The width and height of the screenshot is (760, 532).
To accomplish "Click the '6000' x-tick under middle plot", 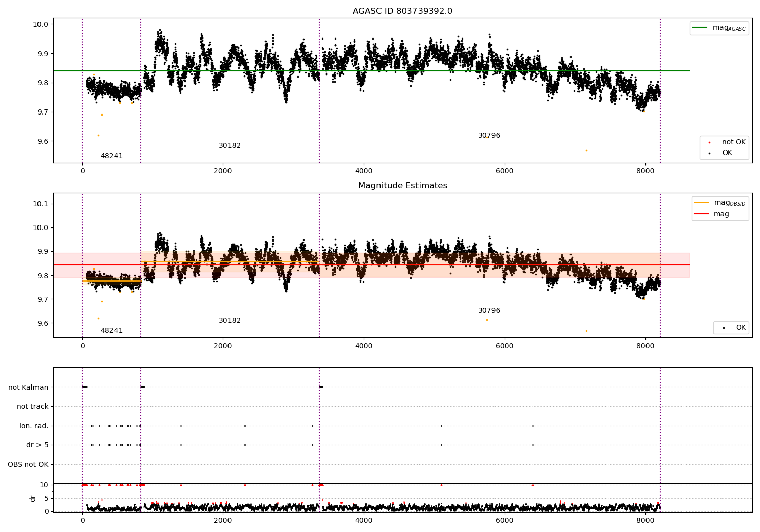I will pos(505,346).
